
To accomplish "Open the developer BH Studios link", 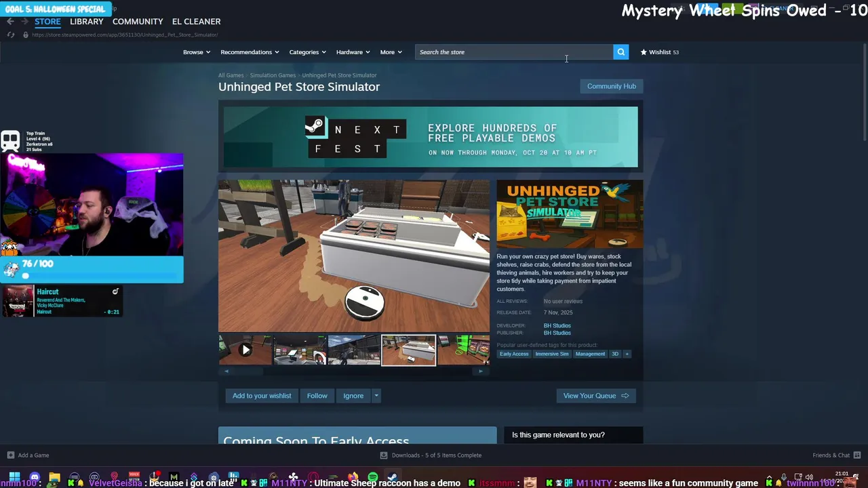I will coord(557,326).
